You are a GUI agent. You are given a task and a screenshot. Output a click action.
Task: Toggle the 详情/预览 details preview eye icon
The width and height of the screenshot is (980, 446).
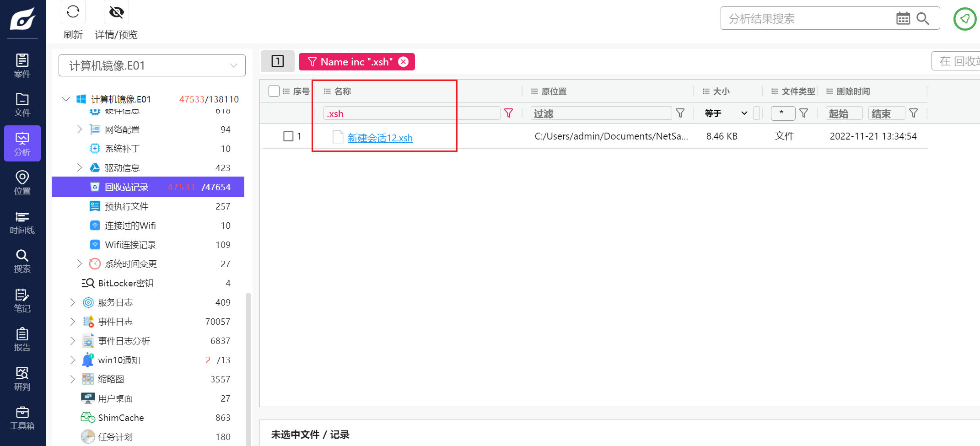[116, 12]
